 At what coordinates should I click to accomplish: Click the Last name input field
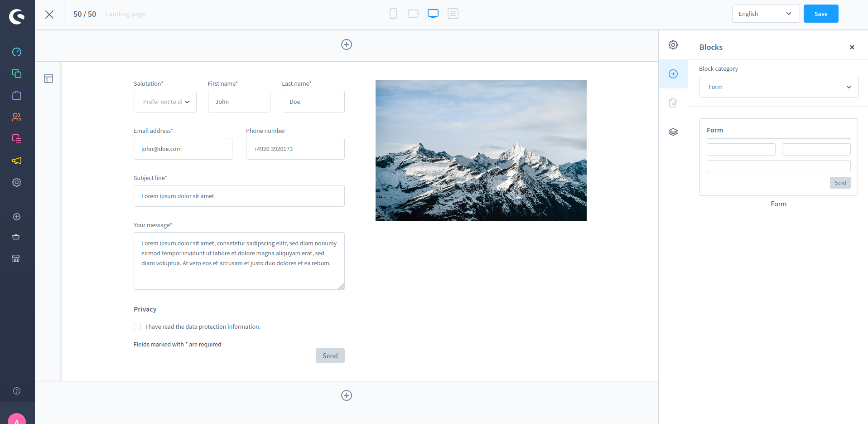pyautogui.click(x=313, y=102)
